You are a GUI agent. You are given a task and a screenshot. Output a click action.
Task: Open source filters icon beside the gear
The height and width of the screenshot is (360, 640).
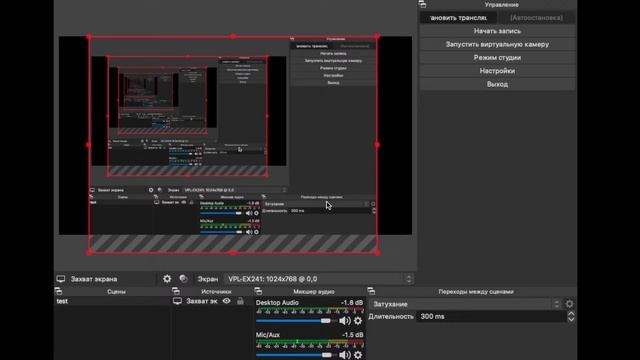click(183, 279)
